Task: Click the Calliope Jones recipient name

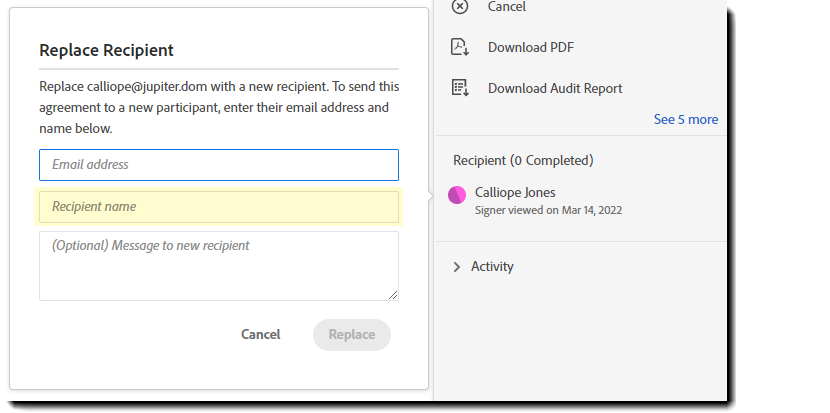Action: coord(515,192)
